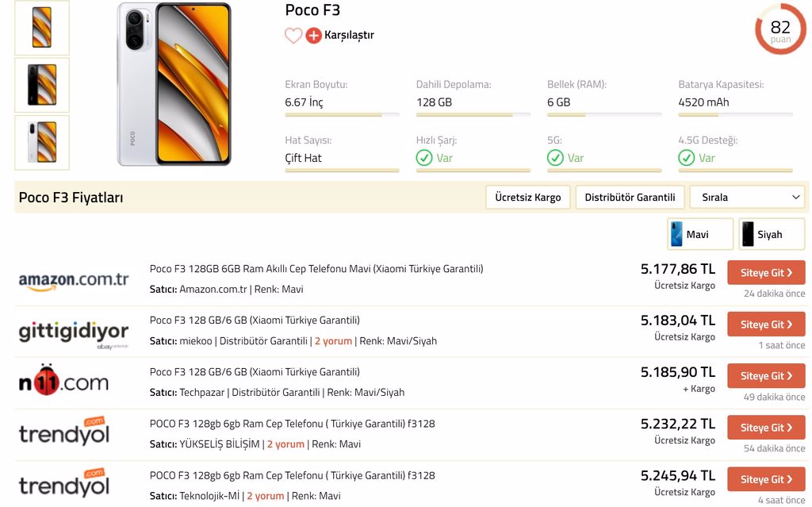Open '2 yorum' reviews for seller miekoo
The image size is (812, 507).
pos(334,341)
